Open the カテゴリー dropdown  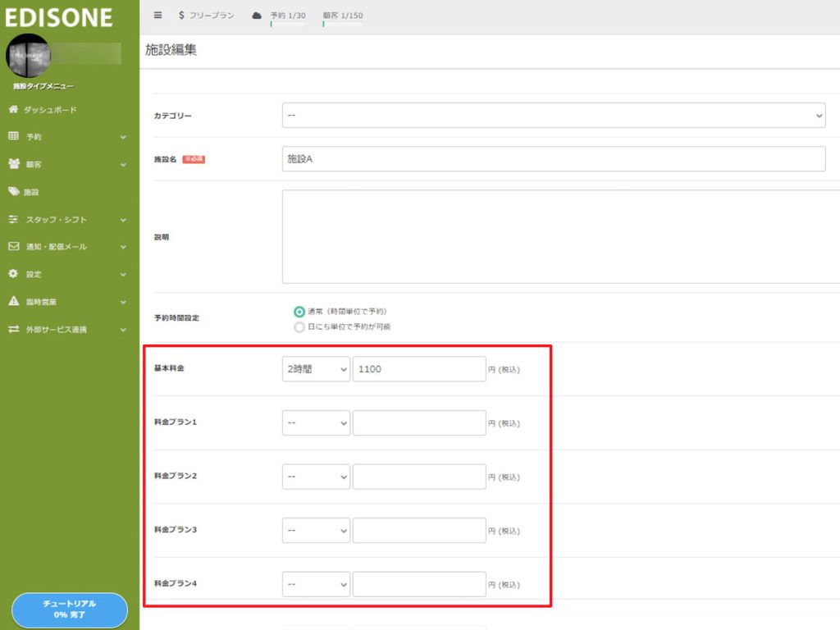click(x=554, y=116)
